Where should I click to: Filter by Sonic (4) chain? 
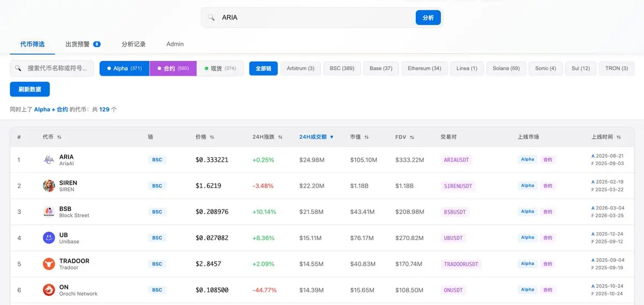(546, 69)
